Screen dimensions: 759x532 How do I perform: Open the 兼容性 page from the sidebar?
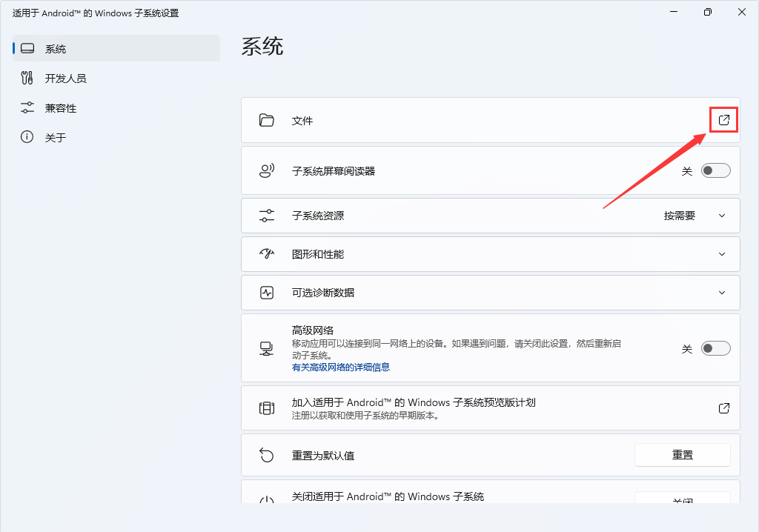[x=55, y=107]
